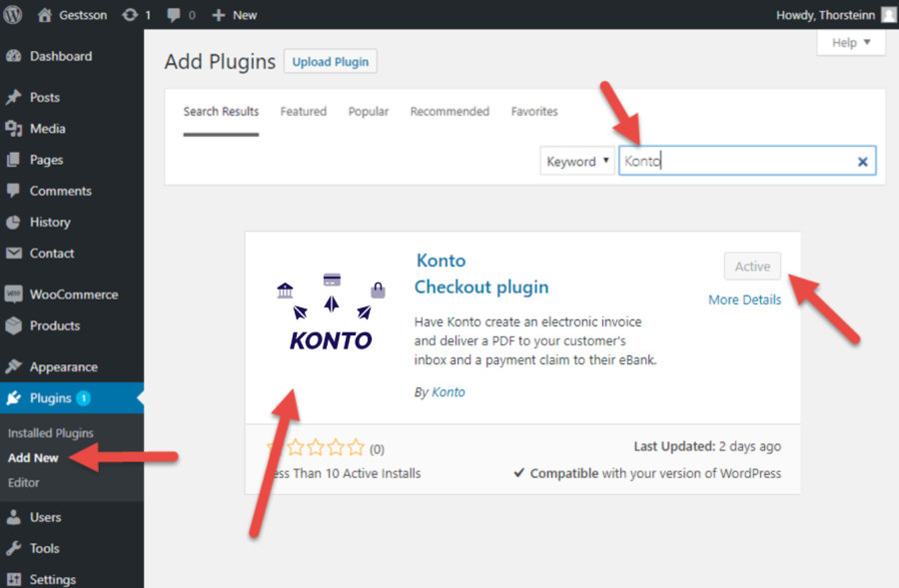Click the Dashboard gauge icon

pos(14,57)
